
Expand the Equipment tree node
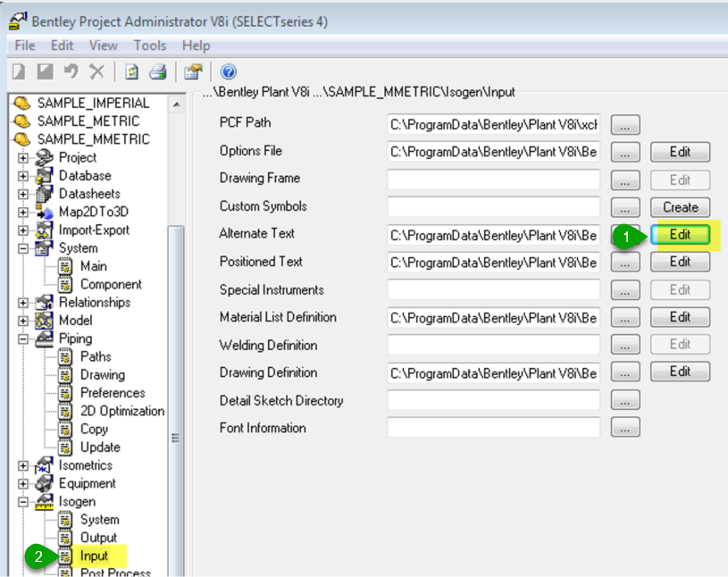[x=22, y=484]
